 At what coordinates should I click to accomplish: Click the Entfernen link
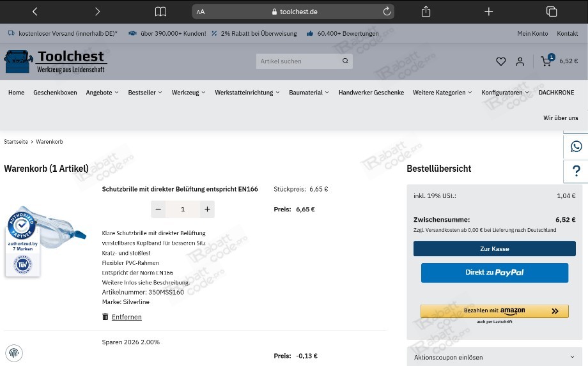[x=127, y=317]
